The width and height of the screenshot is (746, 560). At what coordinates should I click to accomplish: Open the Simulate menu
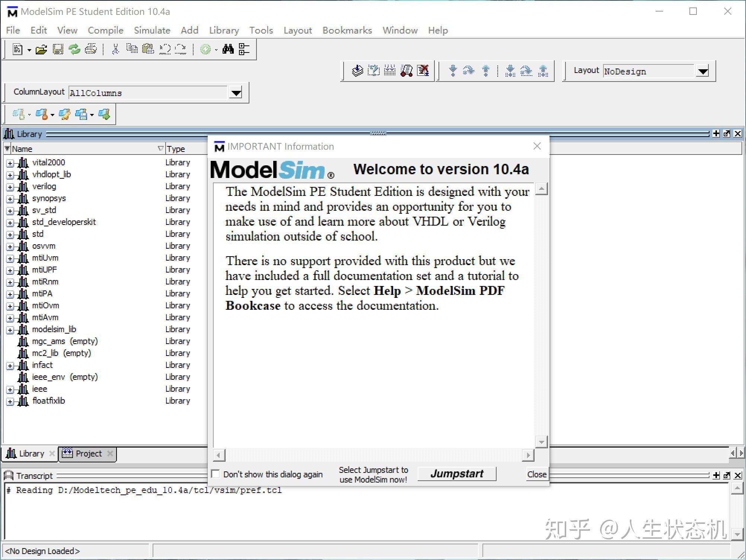[152, 30]
